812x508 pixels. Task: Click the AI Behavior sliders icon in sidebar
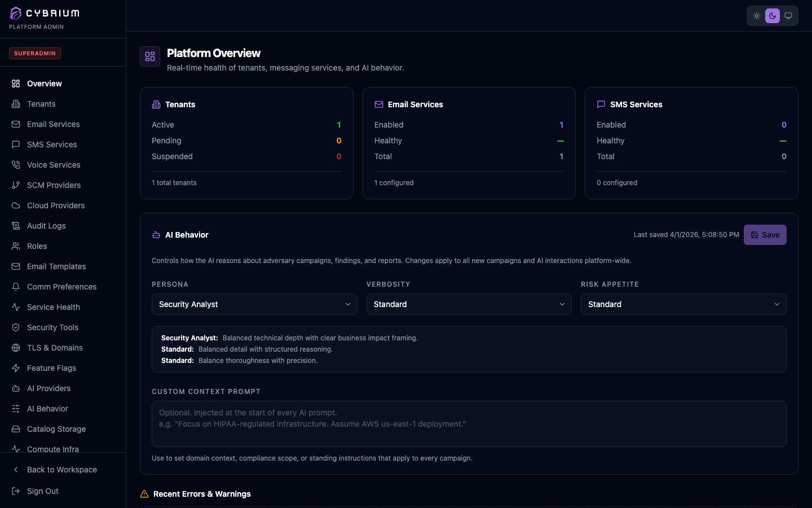pos(16,409)
